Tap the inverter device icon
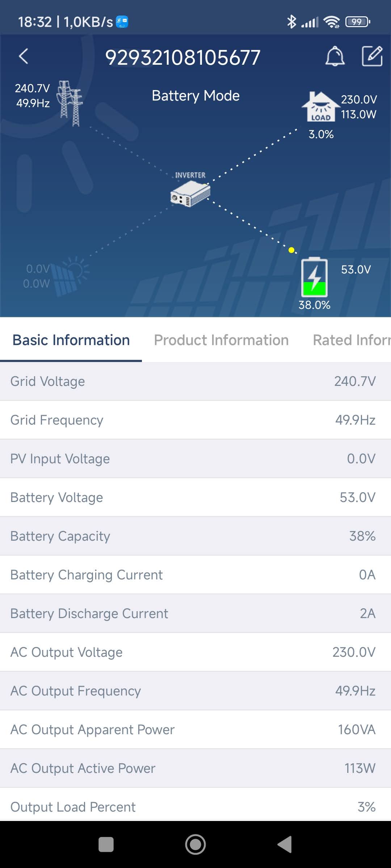 [x=190, y=193]
